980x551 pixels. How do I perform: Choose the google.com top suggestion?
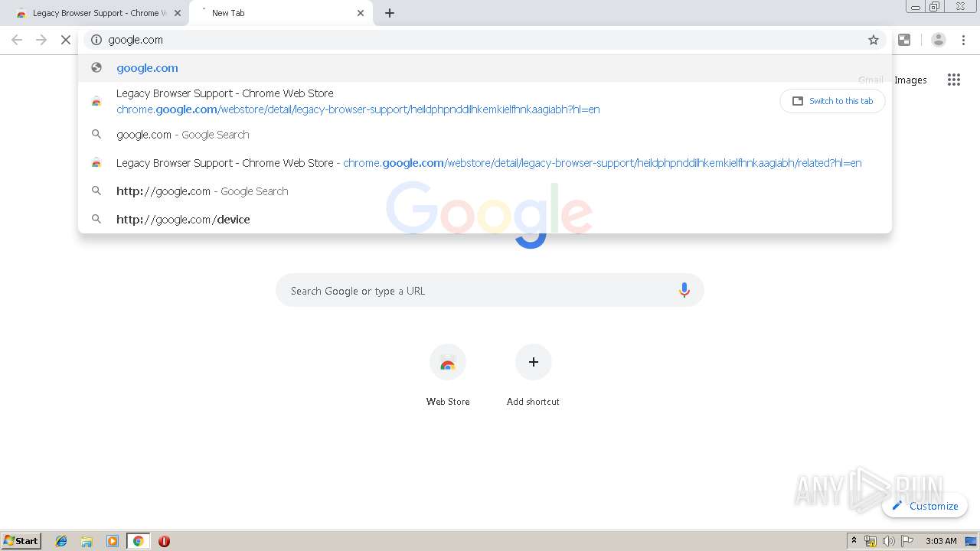pos(485,68)
